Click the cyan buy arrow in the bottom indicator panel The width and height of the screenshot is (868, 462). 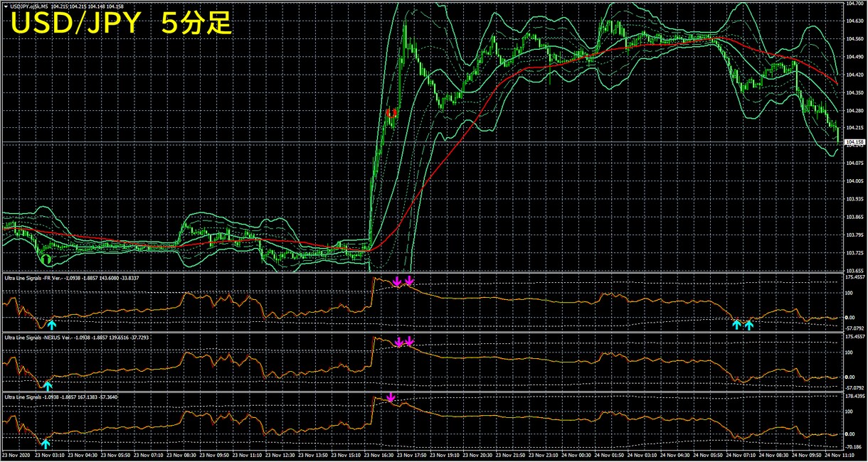point(46,444)
